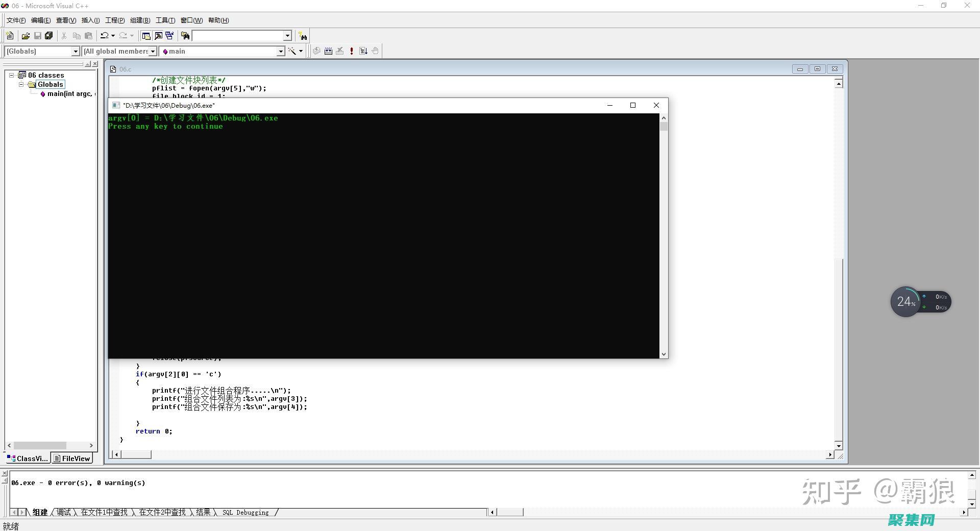
Task: Click the Go debug icon
Action: click(363, 51)
